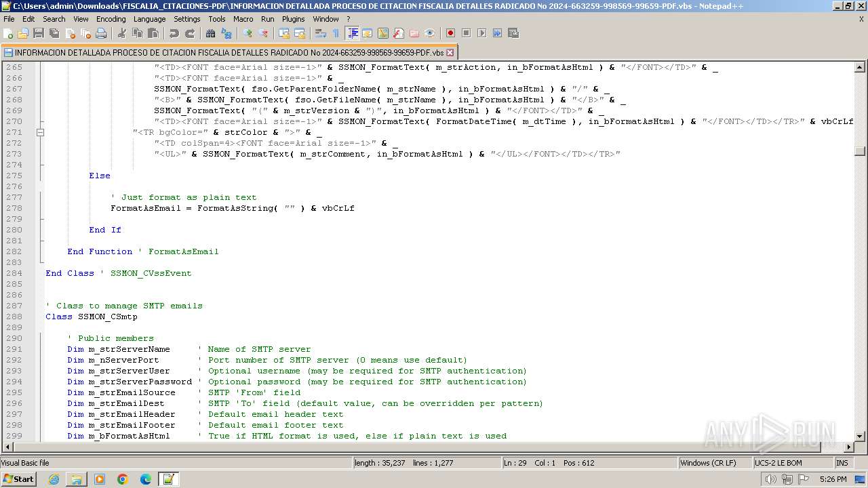This screenshot has height=488, width=868.
Task: Toggle word wrap toolbar button
Action: [x=321, y=33]
